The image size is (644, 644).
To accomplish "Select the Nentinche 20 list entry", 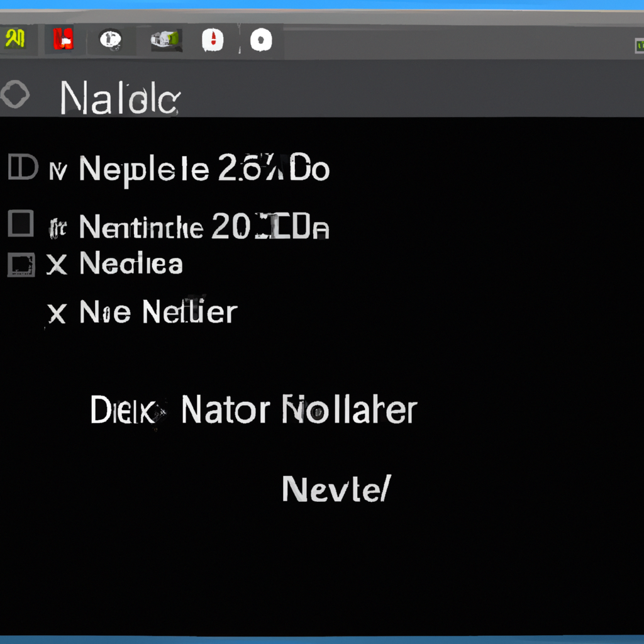I will coord(204,227).
